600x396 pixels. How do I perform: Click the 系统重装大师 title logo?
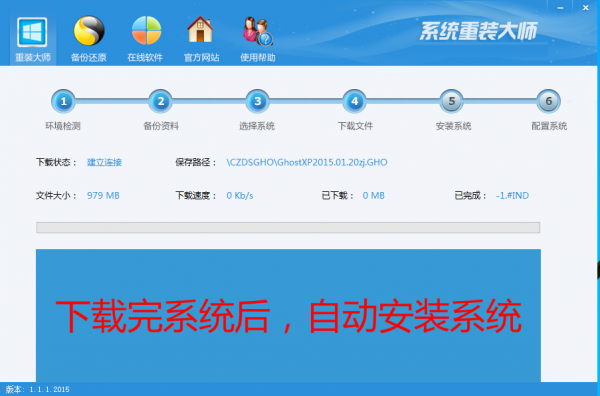(479, 31)
